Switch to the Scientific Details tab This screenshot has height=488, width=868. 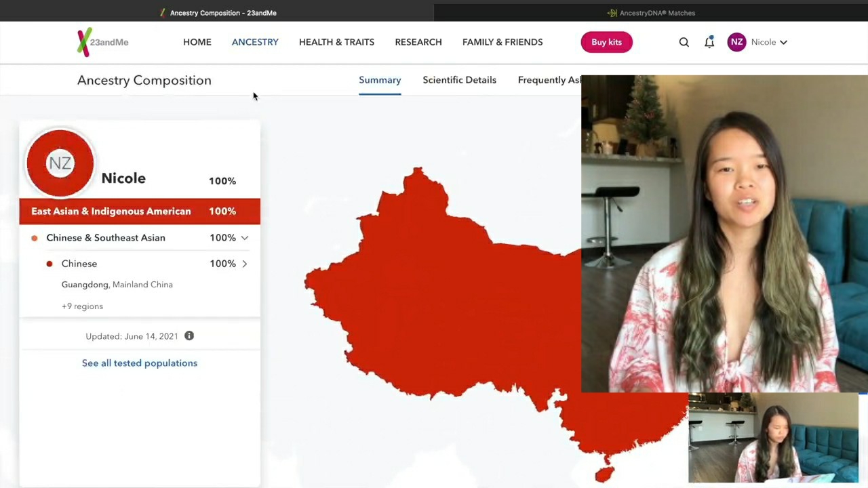point(459,80)
